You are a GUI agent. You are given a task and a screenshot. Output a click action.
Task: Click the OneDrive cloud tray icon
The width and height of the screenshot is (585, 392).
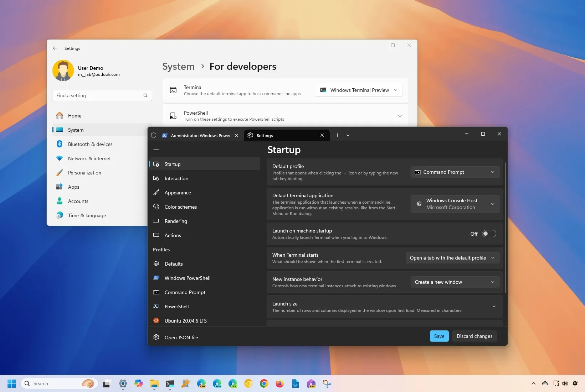pos(545,383)
